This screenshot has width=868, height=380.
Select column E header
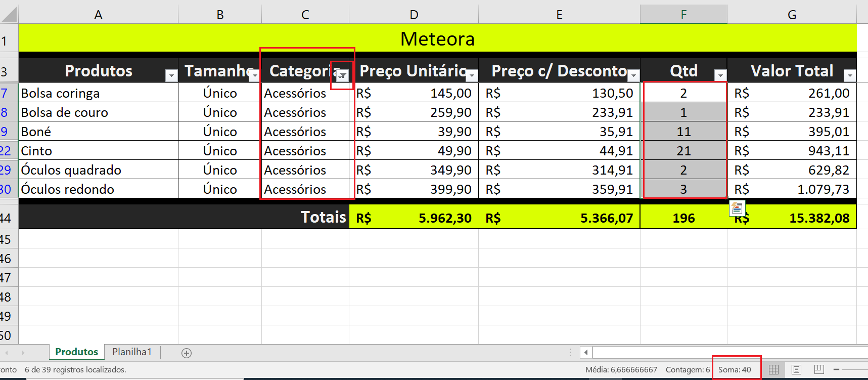click(559, 15)
